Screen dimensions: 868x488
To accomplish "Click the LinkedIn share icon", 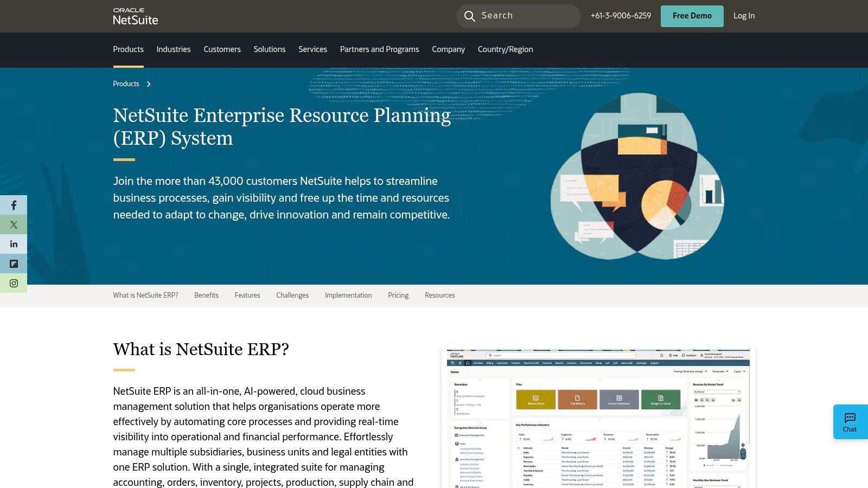I will [x=14, y=244].
